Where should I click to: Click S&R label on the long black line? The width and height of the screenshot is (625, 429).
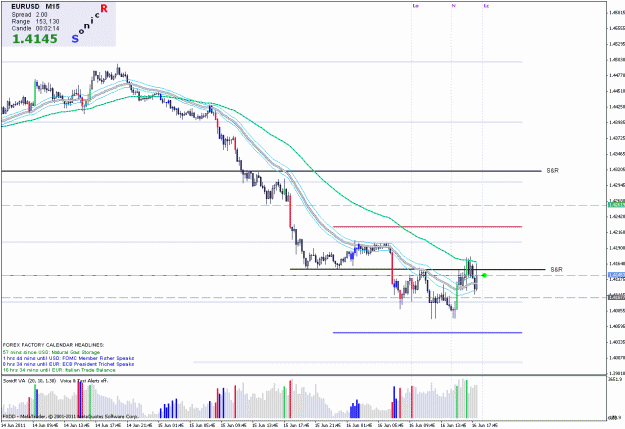pyautogui.click(x=552, y=171)
